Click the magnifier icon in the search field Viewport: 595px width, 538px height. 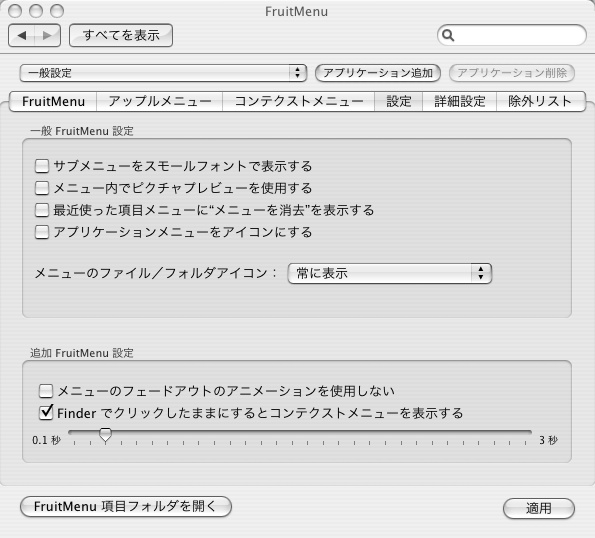coord(448,35)
